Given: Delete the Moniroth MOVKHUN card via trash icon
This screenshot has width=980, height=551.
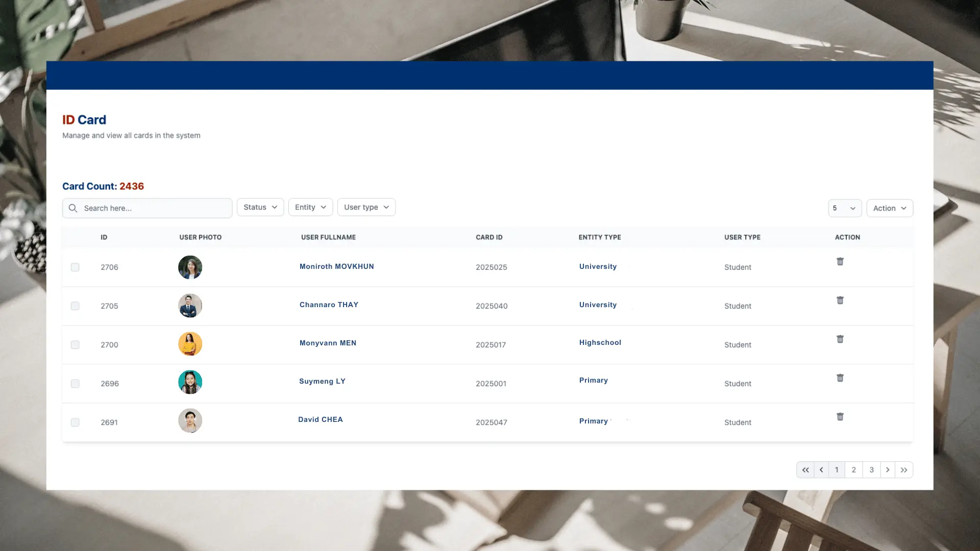Looking at the screenshot, I should pos(840,262).
